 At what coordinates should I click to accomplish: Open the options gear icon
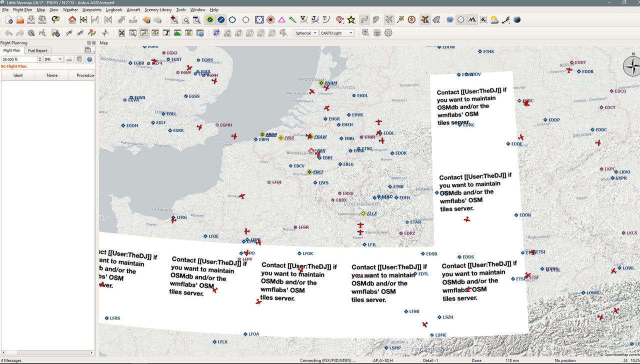tap(388, 33)
